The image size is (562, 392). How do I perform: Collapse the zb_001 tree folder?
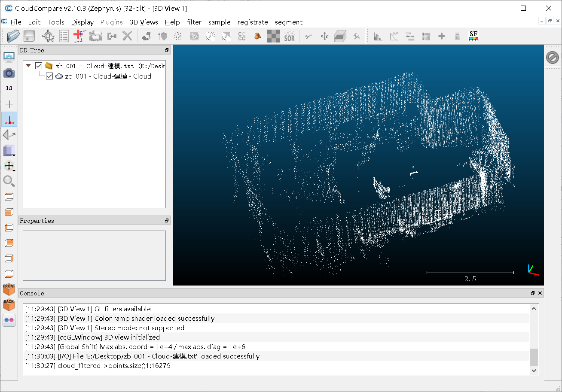click(x=29, y=66)
